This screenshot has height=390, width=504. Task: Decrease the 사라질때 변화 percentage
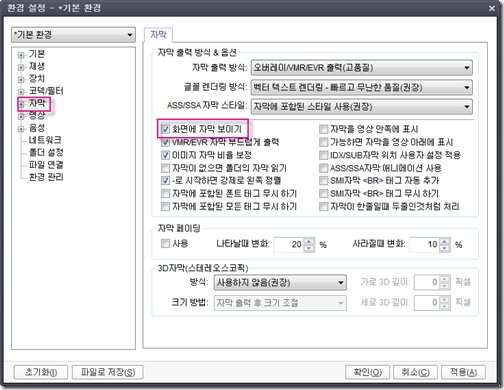click(x=445, y=248)
